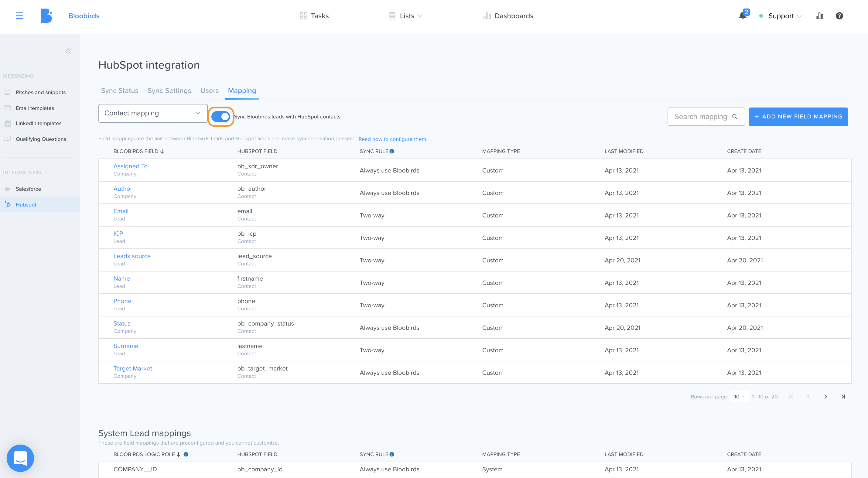Click the LinkedIn templates icon
The image size is (868, 478).
click(x=7, y=123)
